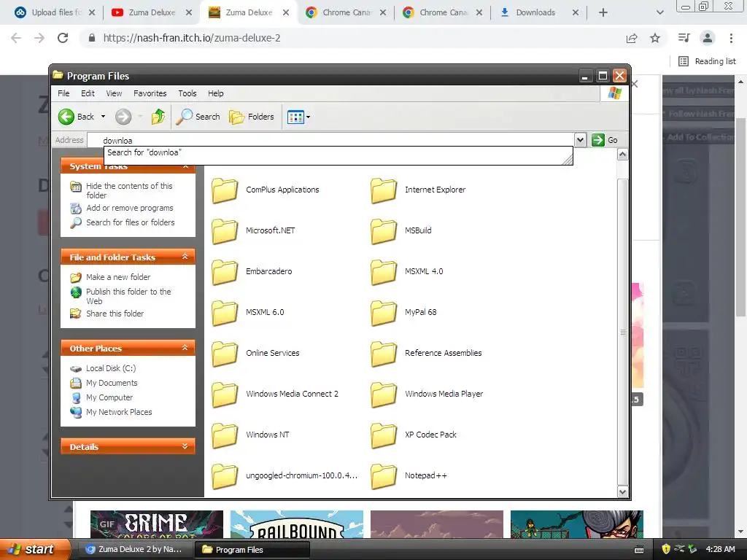
Task: Bookmark page with Chrome star icon
Action: (x=655, y=38)
